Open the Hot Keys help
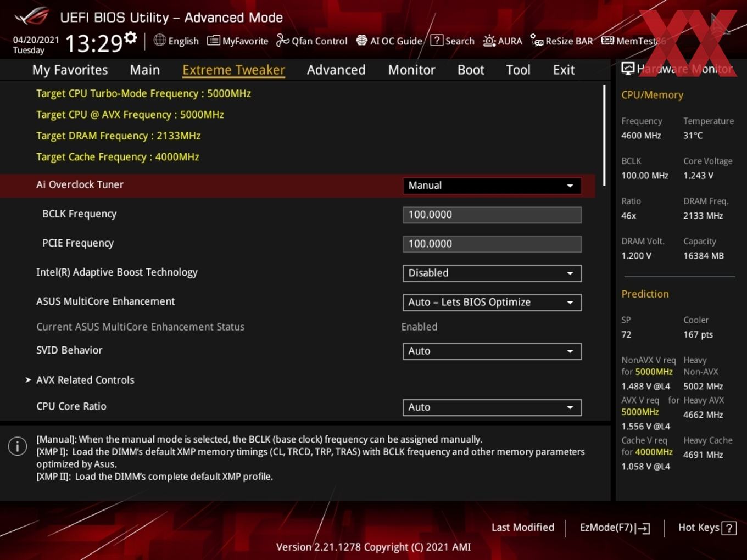Image resolution: width=747 pixels, height=560 pixels. [x=707, y=528]
